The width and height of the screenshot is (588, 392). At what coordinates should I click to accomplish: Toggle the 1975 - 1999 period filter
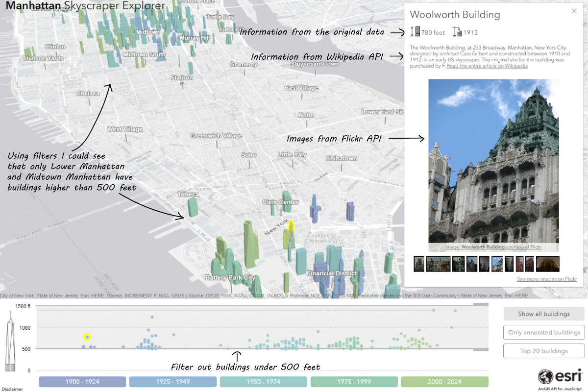(x=354, y=382)
